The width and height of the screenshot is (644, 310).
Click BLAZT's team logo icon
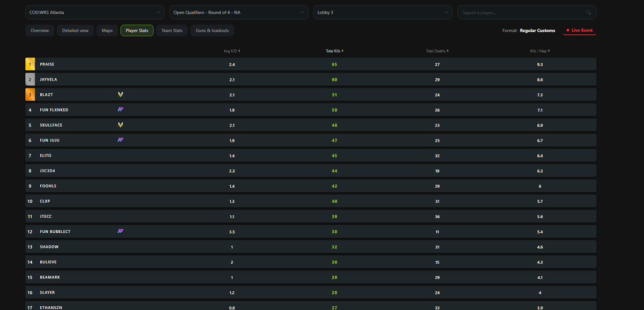click(x=121, y=94)
